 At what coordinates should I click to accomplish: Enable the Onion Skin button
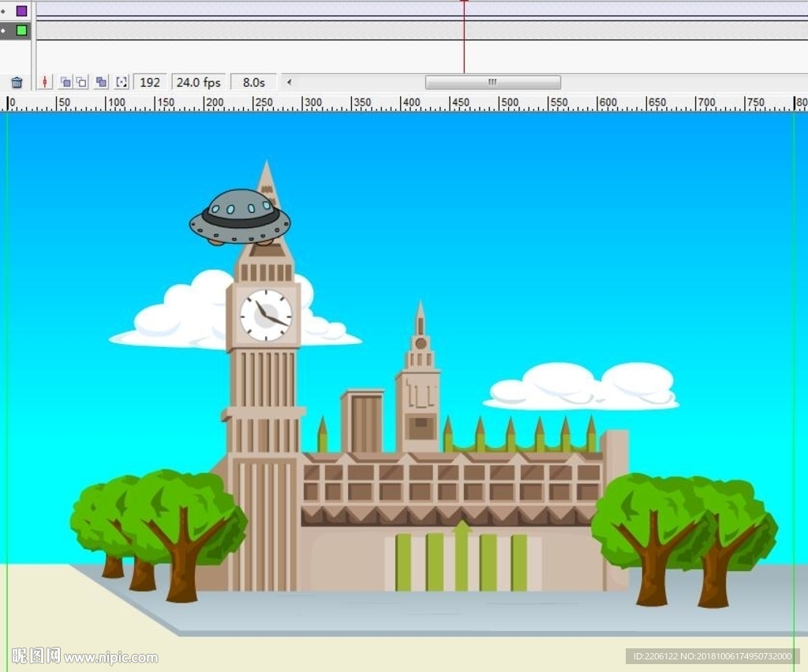tap(65, 82)
